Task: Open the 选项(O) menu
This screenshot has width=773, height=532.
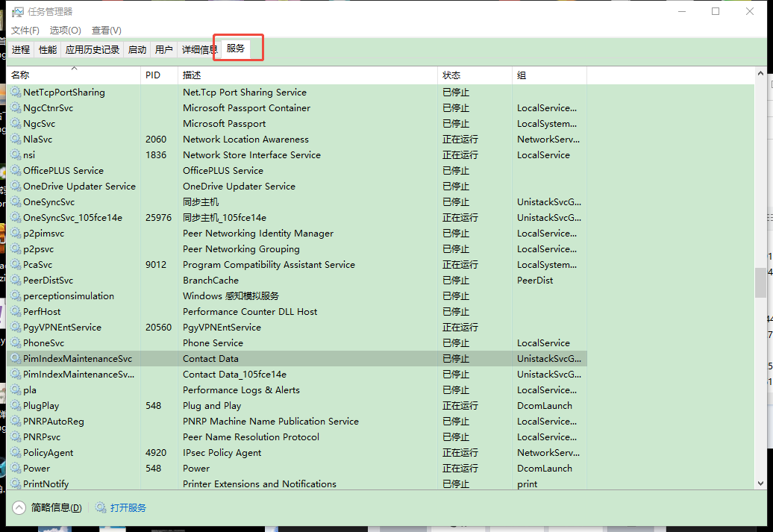Action: pyautogui.click(x=66, y=31)
